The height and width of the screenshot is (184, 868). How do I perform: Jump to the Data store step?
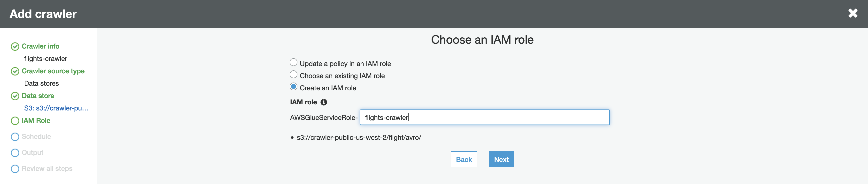click(x=38, y=96)
